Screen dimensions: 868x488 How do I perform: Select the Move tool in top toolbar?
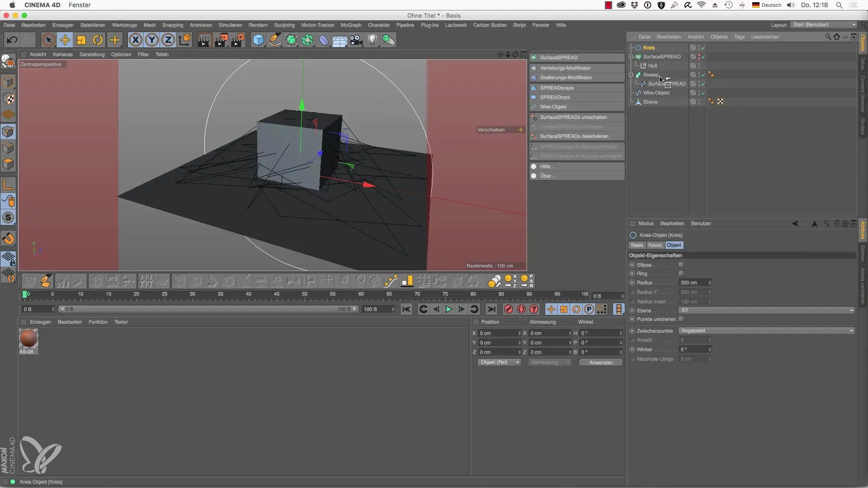point(65,40)
